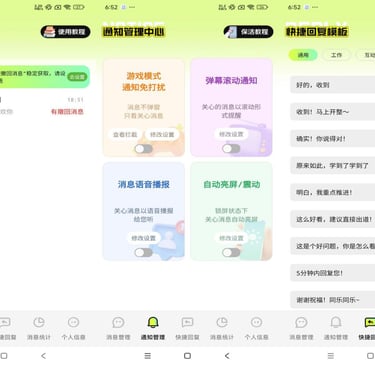Open the 使用教程 tutorial button

pyautogui.click(x=66, y=32)
